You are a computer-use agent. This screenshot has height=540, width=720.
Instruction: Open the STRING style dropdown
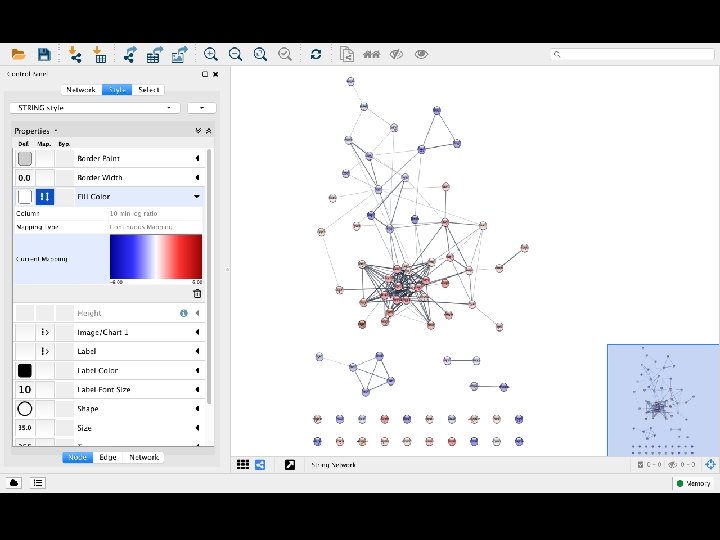pos(95,108)
